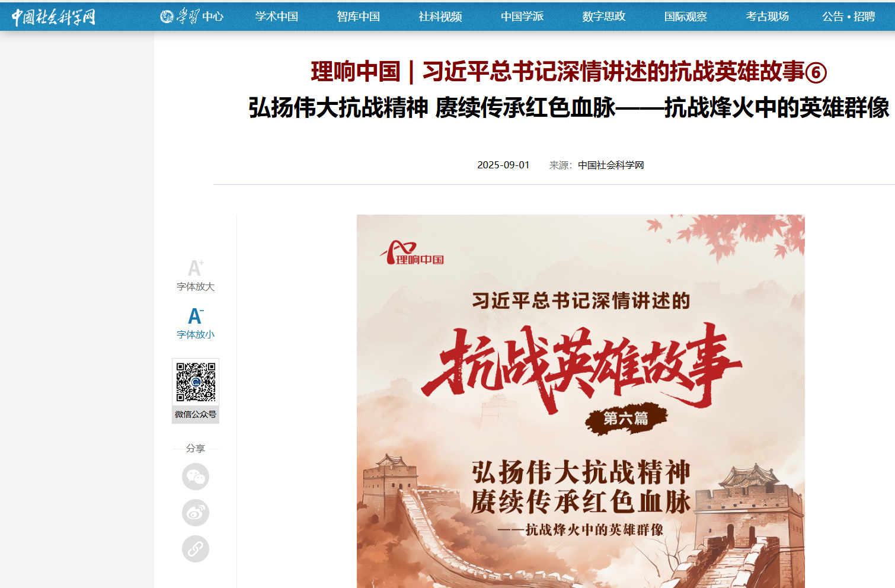Click source link 中国社会科学网
Screen dimensions: 895x588
pos(611,165)
